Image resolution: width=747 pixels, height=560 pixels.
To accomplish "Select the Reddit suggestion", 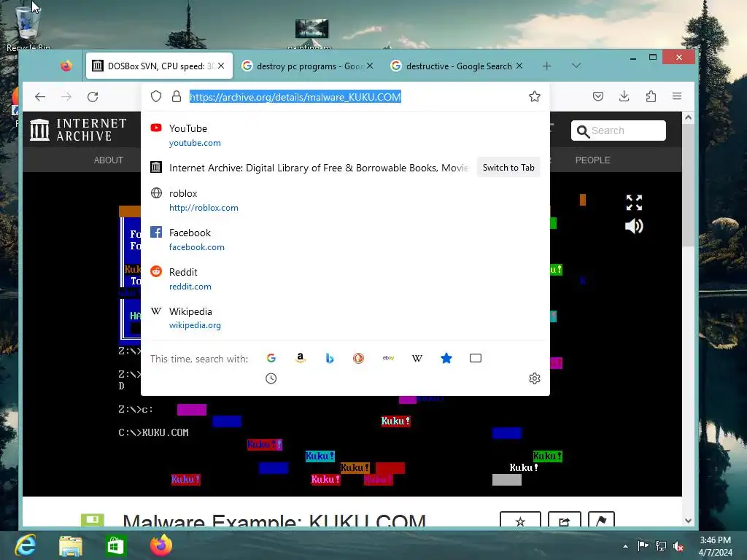I will click(345, 279).
